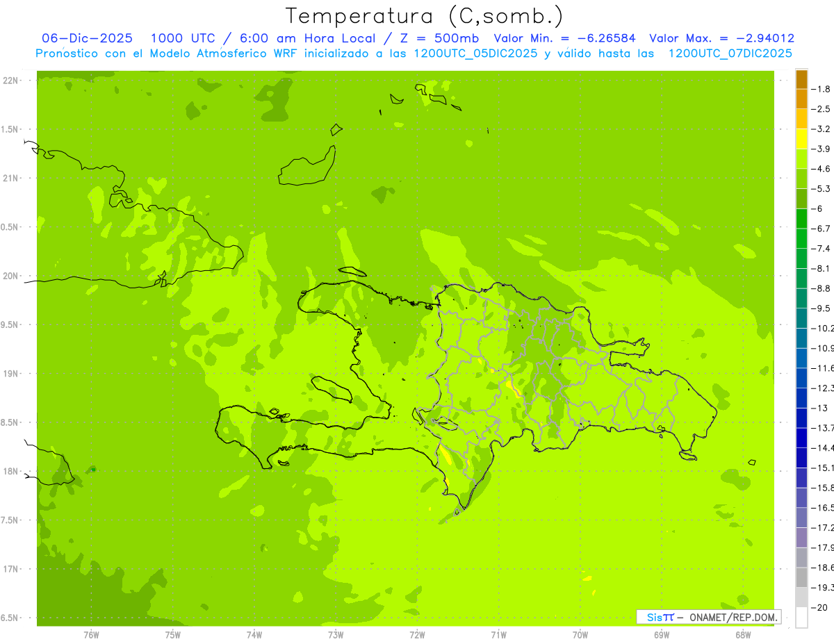Click the '1000 UTC' time text

183,38
